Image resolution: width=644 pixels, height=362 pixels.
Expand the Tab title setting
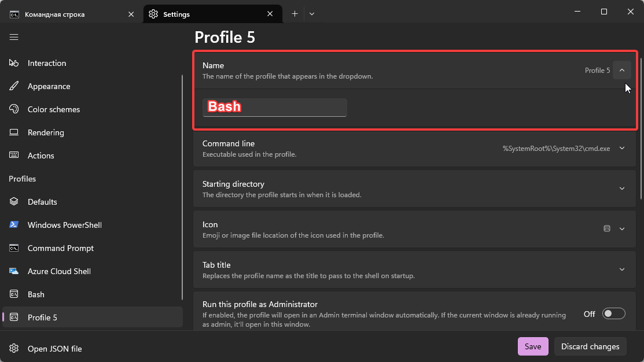pyautogui.click(x=622, y=269)
